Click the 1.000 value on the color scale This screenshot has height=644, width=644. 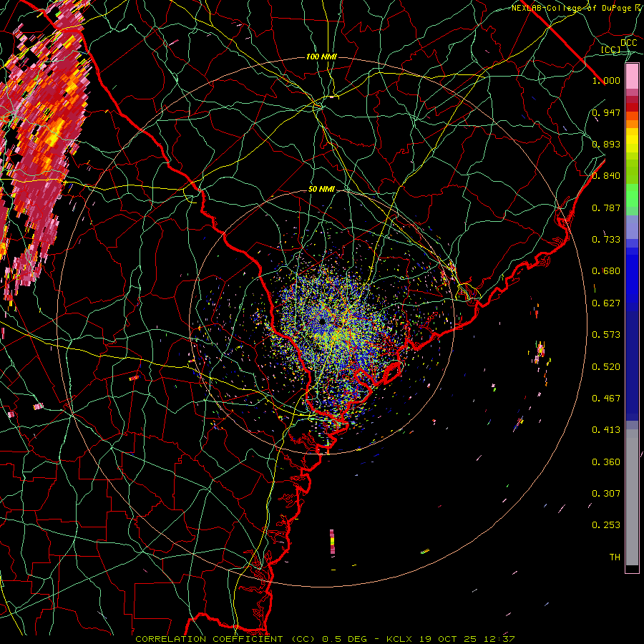[606, 80]
